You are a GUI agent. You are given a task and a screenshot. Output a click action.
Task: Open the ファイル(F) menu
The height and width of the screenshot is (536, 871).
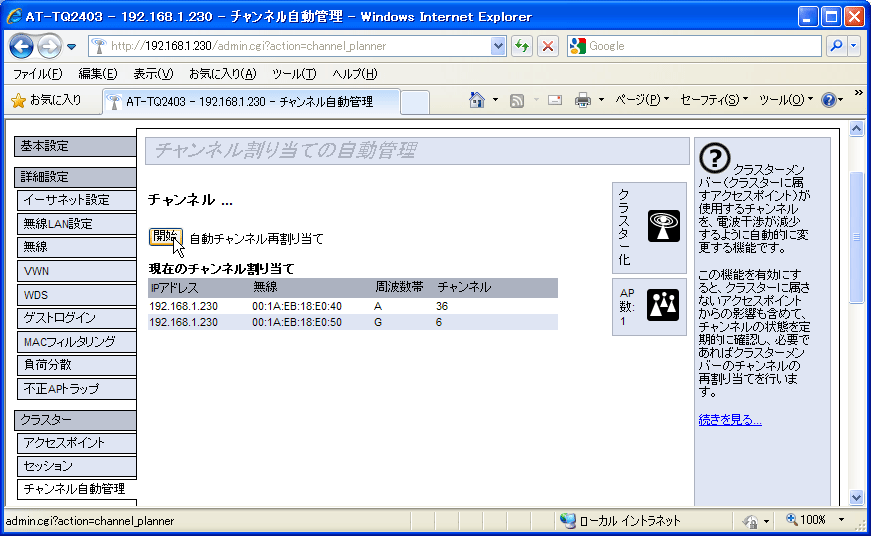tap(38, 74)
